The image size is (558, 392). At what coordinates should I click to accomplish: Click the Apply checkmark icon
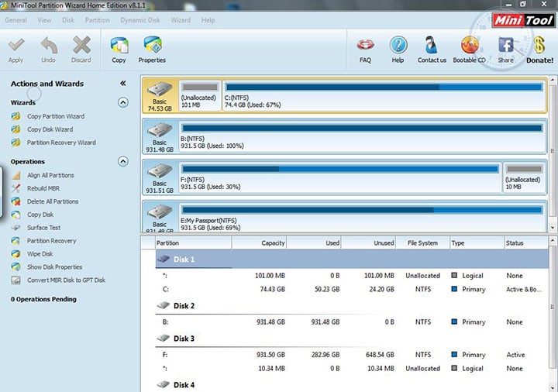16,45
